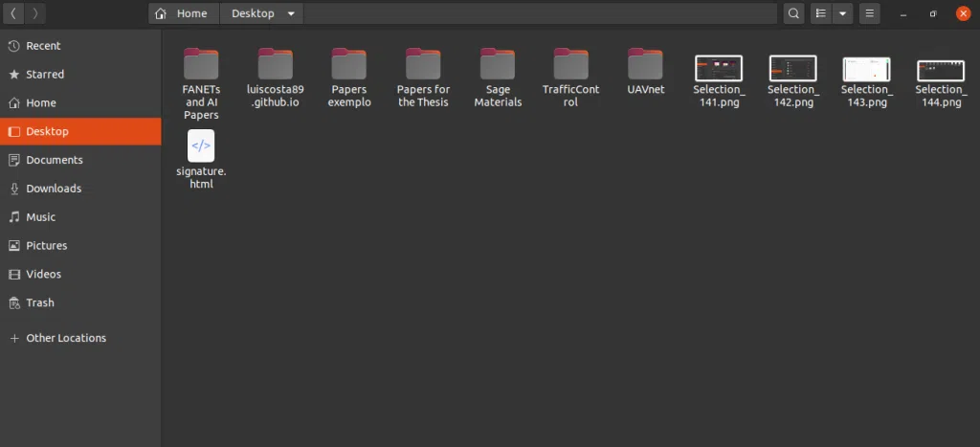Select Selection_142.png thumbnail

793,68
